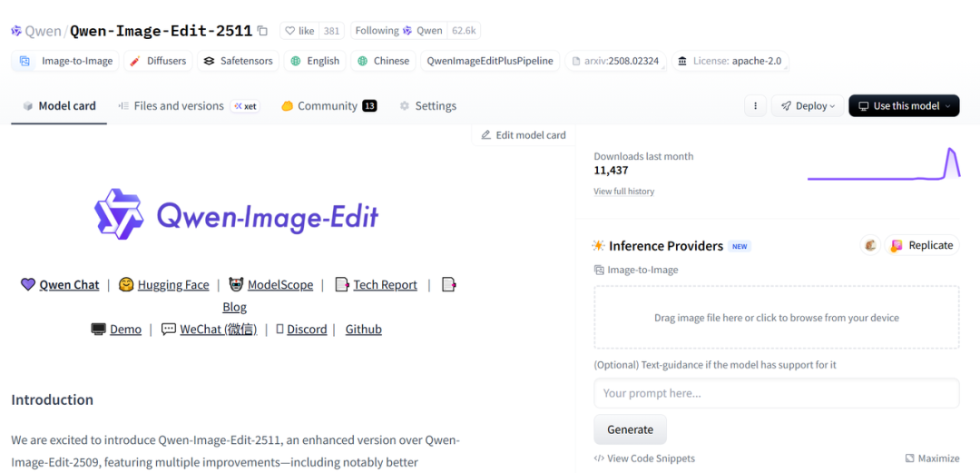Open the arxiv:2508.02324 tag
980x473 pixels.
coord(615,61)
